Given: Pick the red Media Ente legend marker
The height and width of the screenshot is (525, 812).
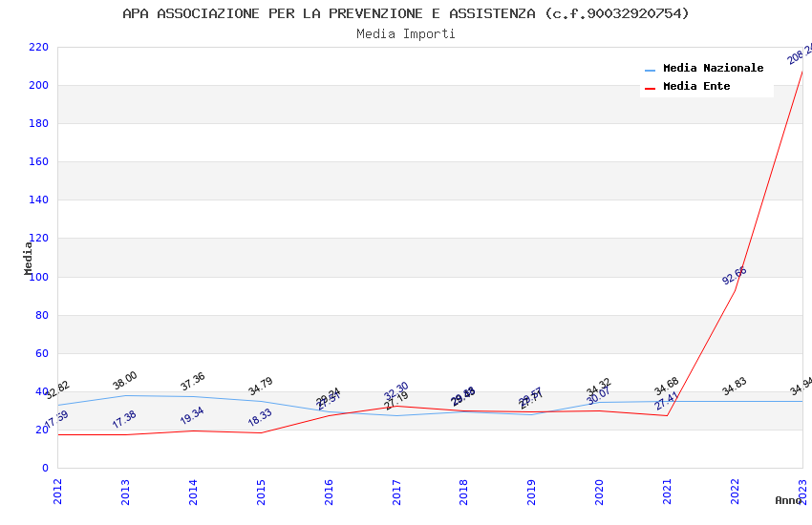Looking at the screenshot, I should click(x=650, y=89).
